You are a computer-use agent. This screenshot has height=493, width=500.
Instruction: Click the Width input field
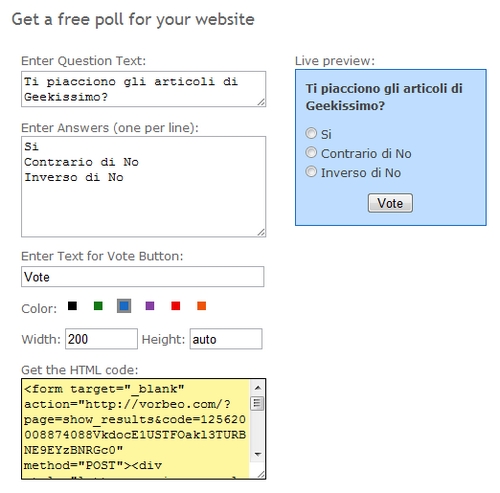pos(101,339)
